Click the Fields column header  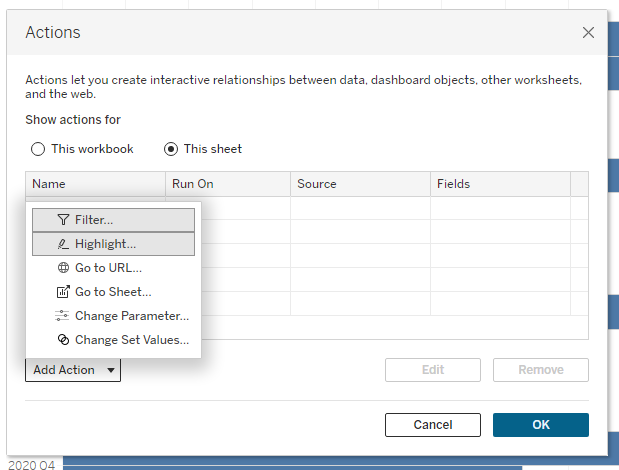(500, 184)
